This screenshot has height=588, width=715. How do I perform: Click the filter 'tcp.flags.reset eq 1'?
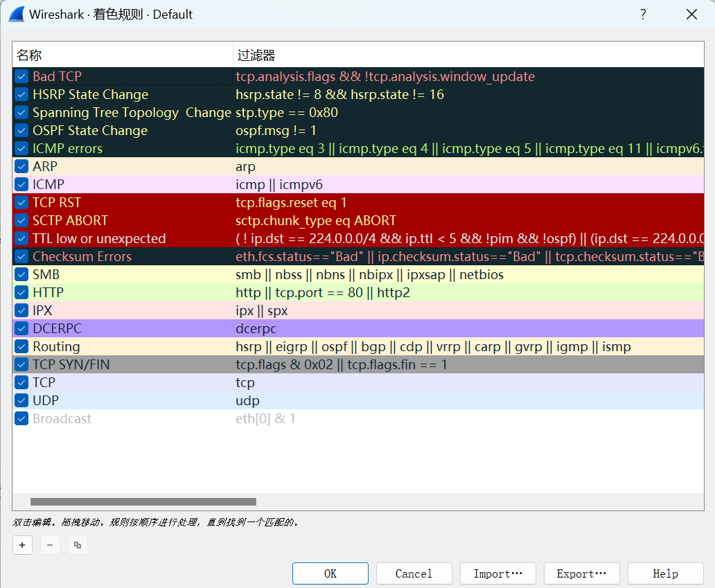[292, 202]
